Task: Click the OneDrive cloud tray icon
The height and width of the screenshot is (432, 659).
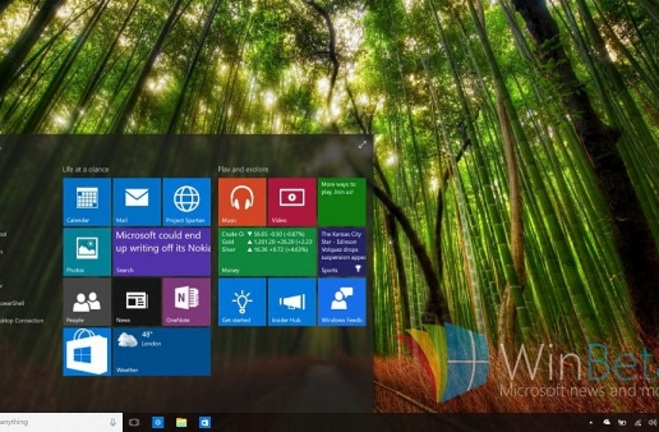Action: (x=607, y=422)
